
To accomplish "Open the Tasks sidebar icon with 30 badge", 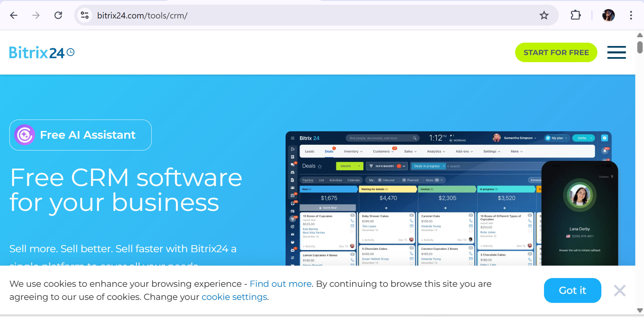I will 292,203.
